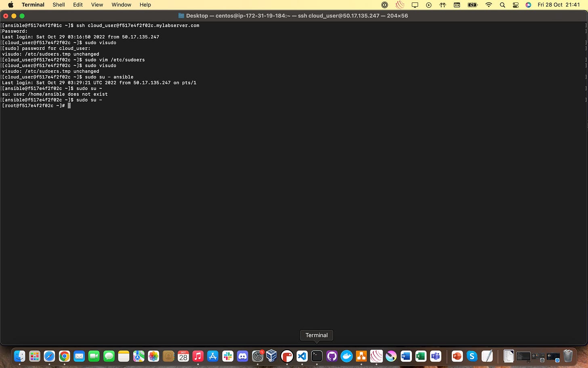This screenshot has height=368, width=588.
Task: Open the Window menu
Action: click(x=122, y=5)
